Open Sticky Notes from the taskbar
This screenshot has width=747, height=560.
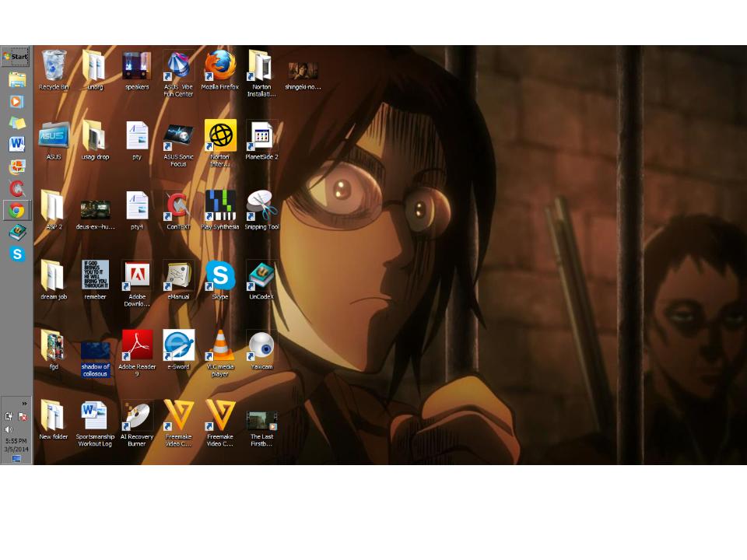17,123
